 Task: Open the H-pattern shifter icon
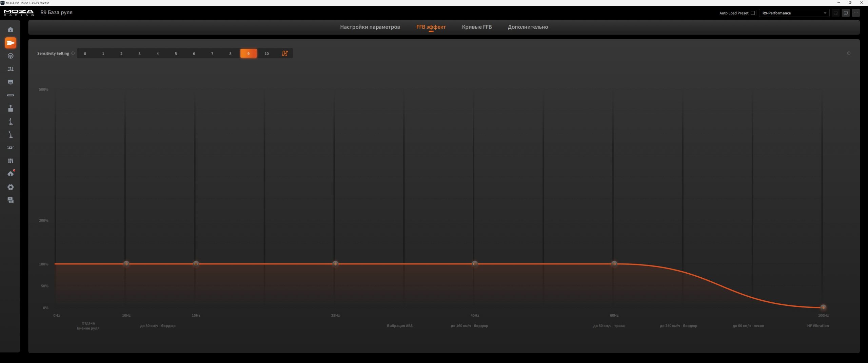coord(11,122)
